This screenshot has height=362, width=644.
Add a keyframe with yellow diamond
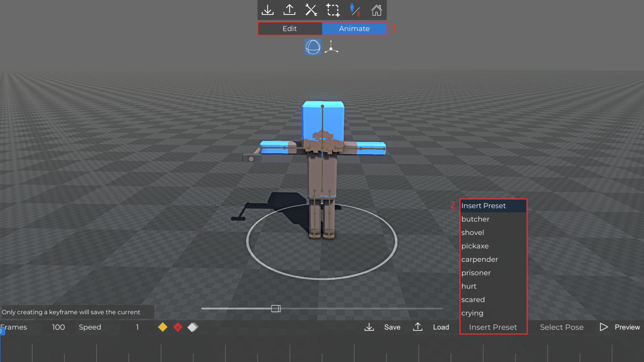[x=163, y=327]
